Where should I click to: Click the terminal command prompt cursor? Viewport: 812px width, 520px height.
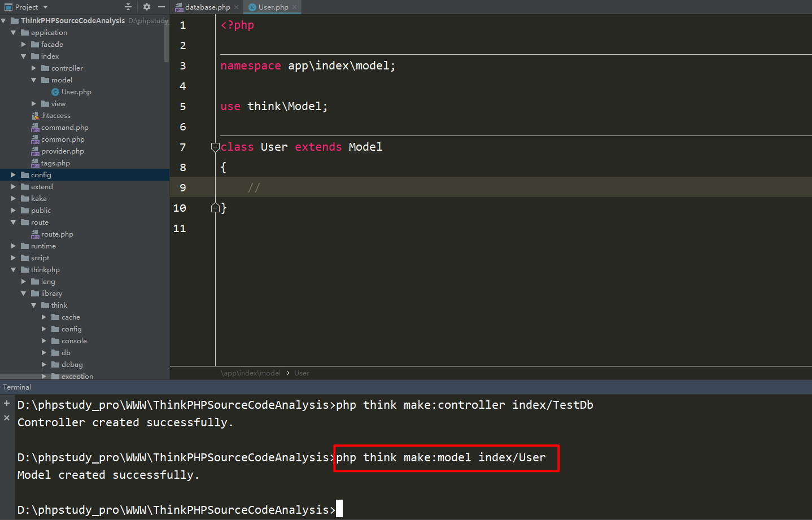tap(339, 509)
